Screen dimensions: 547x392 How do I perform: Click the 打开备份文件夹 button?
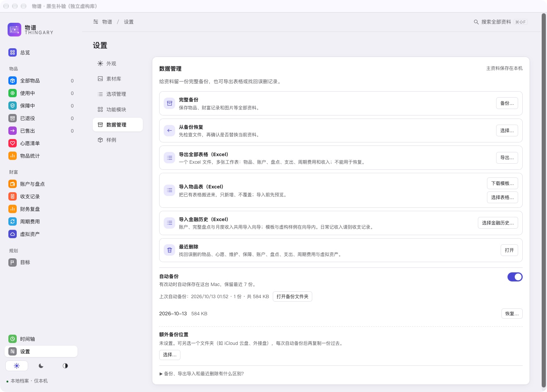pos(292,297)
